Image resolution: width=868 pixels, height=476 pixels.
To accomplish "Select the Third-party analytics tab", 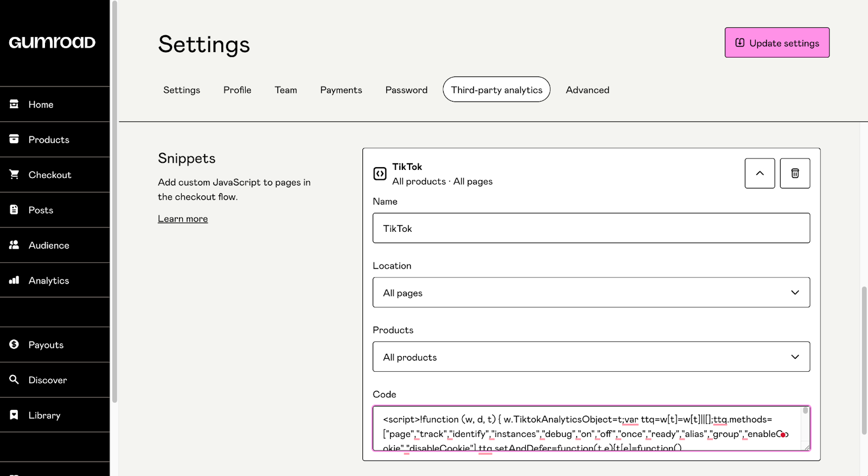I will click(496, 90).
